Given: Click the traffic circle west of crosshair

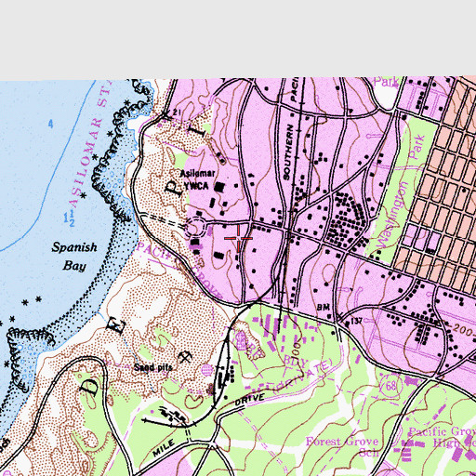Looking at the screenshot, I should [x=195, y=227].
